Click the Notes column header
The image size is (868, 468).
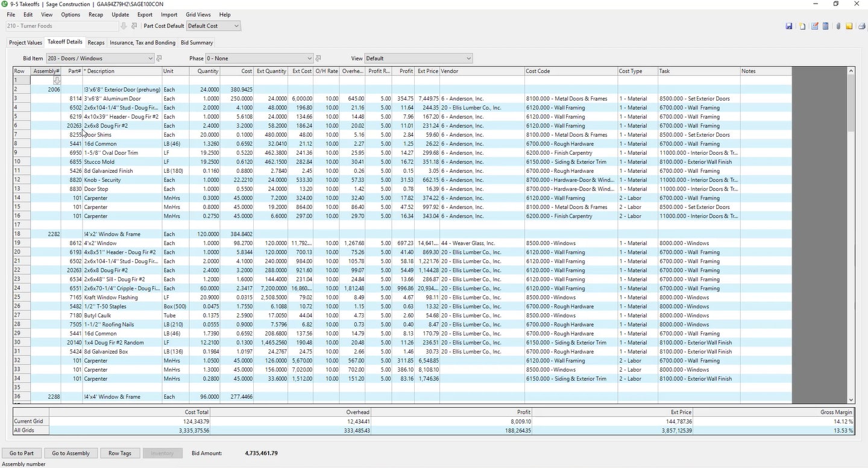[766, 71]
